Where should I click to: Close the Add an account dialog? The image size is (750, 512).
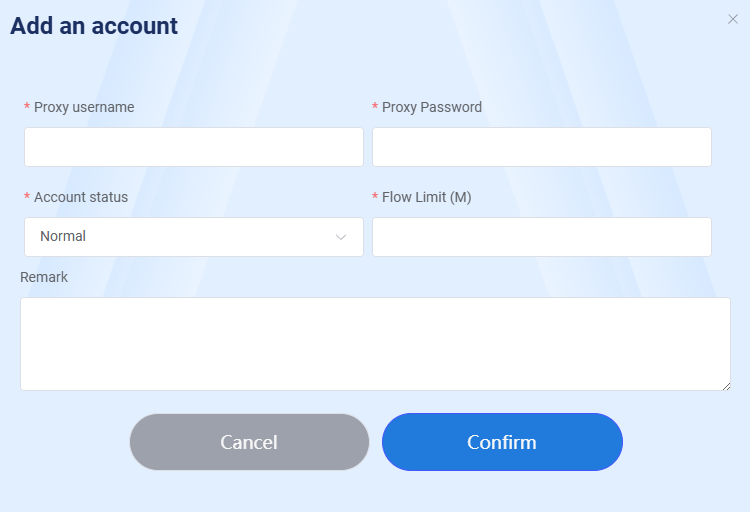(x=732, y=19)
